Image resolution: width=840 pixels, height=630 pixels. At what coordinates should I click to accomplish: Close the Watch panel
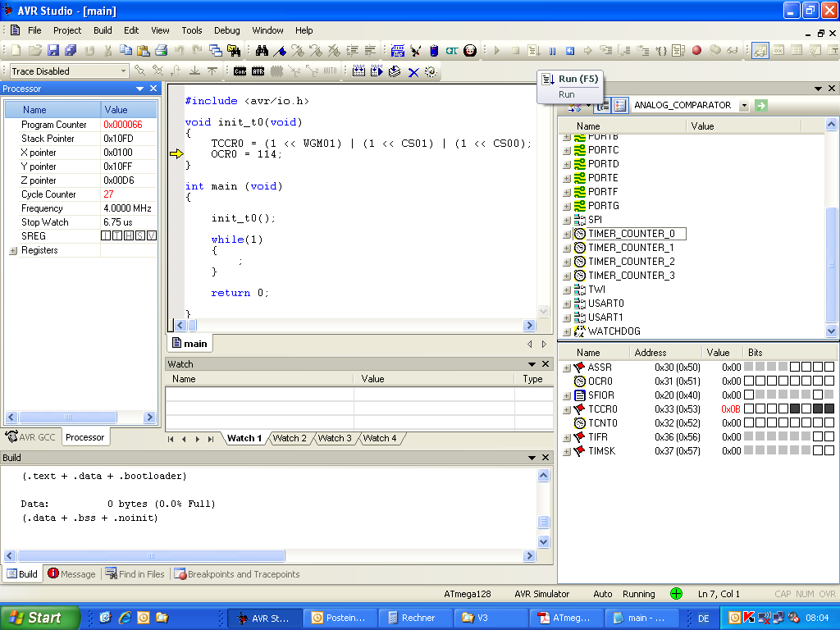[546, 363]
